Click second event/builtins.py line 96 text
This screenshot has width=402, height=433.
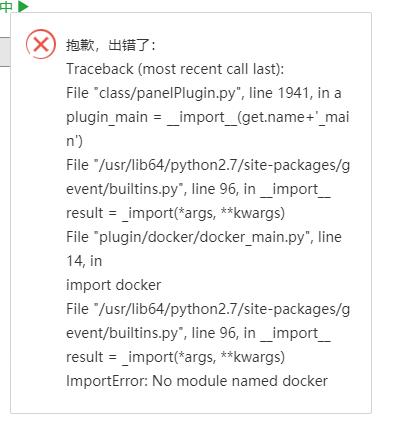pyautogui.click(x=198, y=333)
